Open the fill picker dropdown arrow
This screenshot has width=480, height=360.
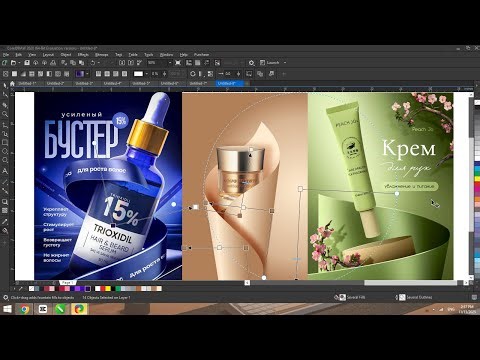pos(87,74)
